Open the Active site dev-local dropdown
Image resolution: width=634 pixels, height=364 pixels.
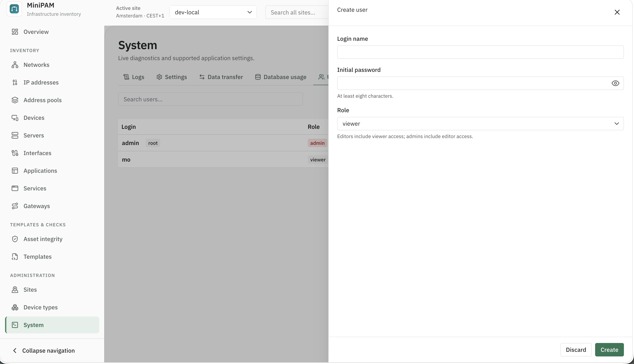click(213, 12)
